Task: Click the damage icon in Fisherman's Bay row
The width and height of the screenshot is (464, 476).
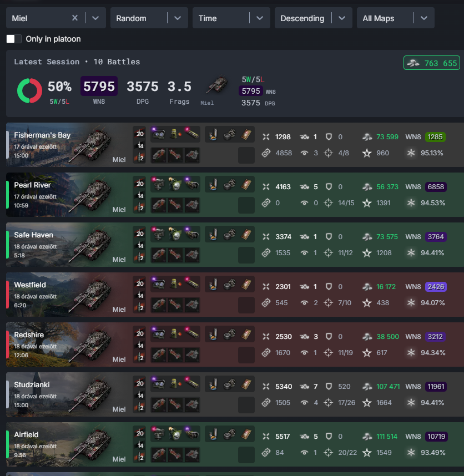Action: [x=266, y=137]
